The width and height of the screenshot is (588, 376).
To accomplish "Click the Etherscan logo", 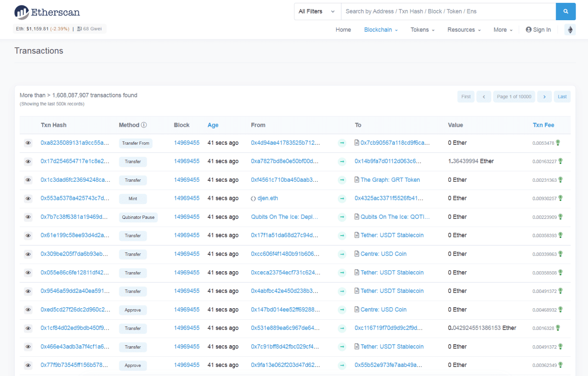I will tap(47, 12).
